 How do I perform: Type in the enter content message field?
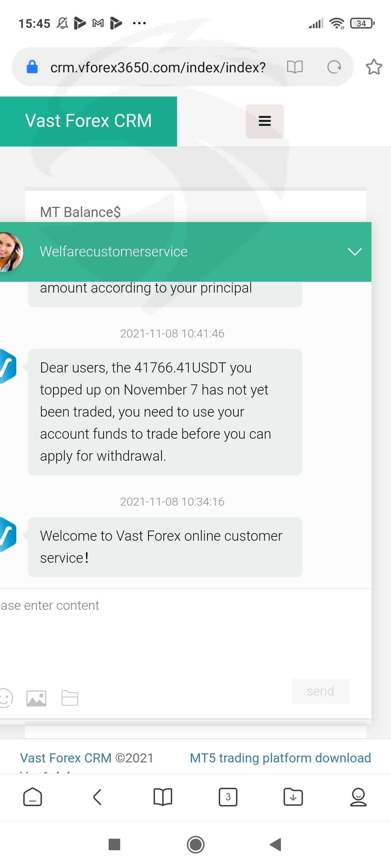(x=181, y=629)
